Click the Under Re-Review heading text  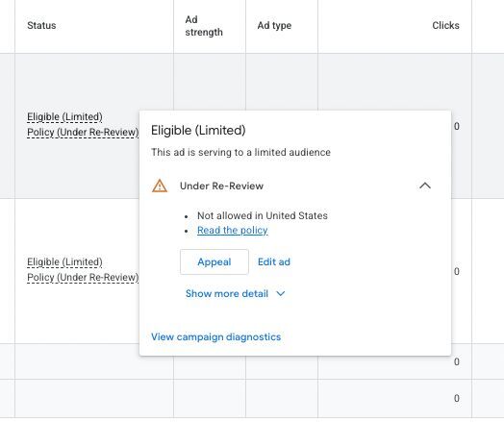pyautogui.click(x=221, y=186)
